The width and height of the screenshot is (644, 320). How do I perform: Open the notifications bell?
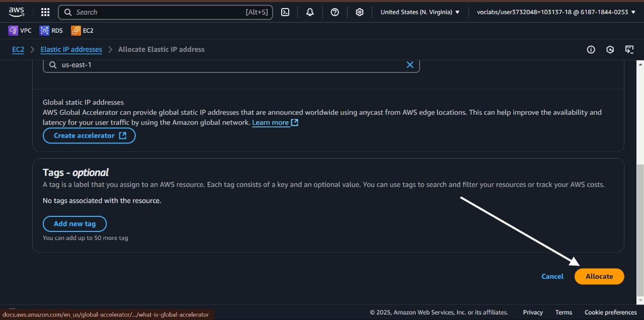[310, 12]
